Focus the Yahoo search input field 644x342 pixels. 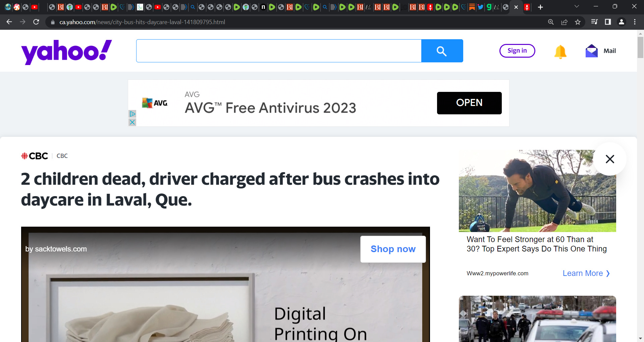(x=279, y=51)
